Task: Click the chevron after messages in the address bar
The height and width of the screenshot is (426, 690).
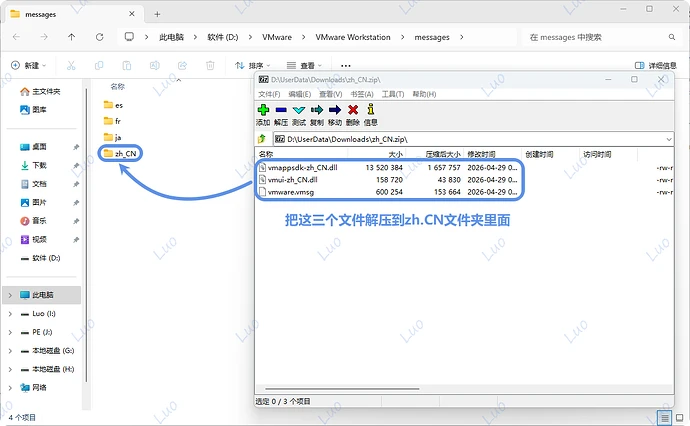Action: tap(461, 37)
